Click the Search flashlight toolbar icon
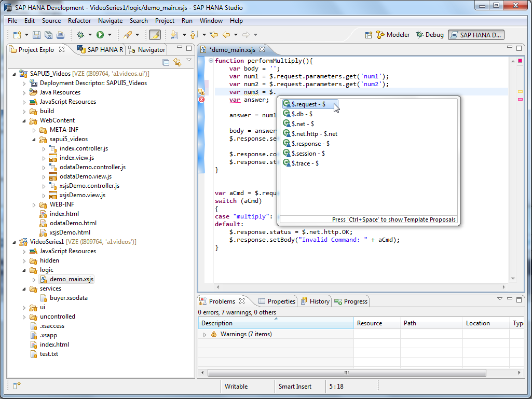532x399 pixels. tap(128, 35)
